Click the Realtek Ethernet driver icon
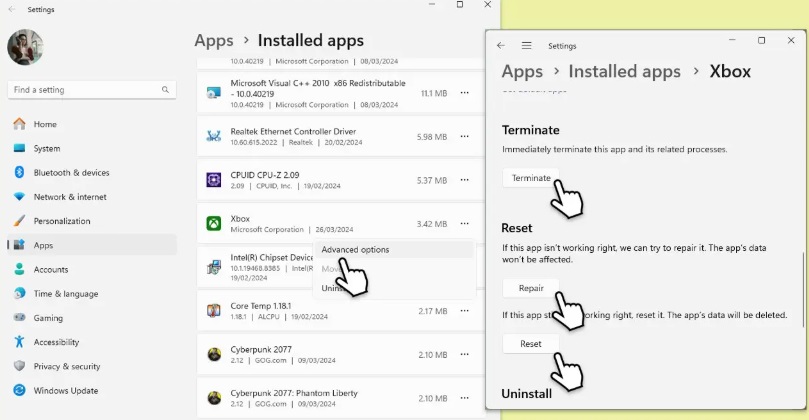Image resolution: width=809 pixels, height=420 pixels. 214,136
